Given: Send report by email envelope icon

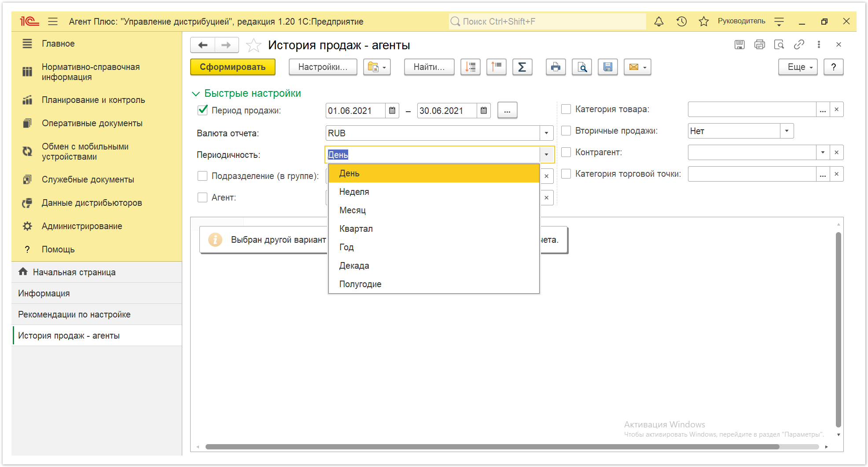Looking at the screenshot, I should click(637, 67).
